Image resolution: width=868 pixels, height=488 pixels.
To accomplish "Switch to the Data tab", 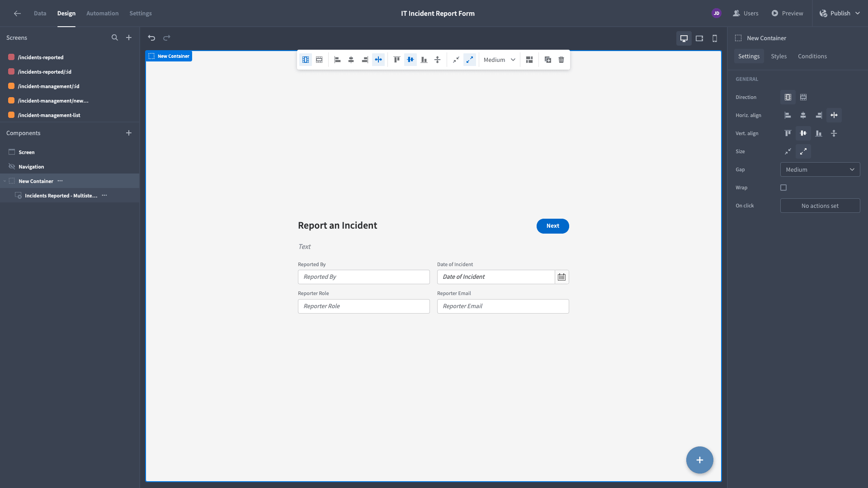I will point(40,14).
